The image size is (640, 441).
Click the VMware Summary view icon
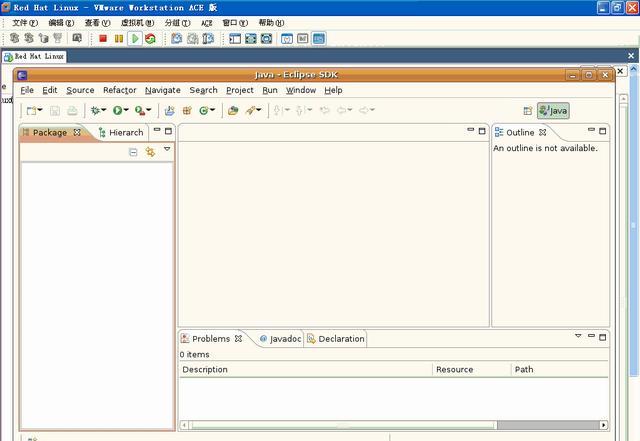click(287, 39)
